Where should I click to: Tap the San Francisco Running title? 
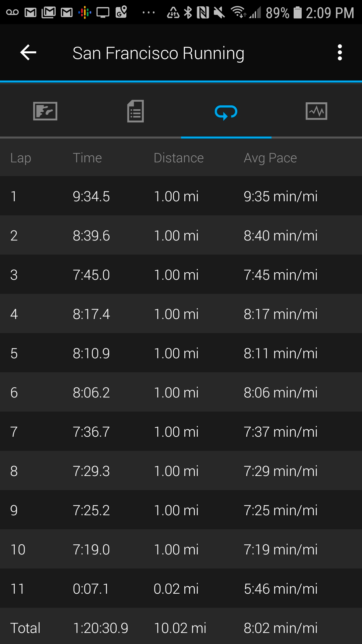(x=158, y=53)
